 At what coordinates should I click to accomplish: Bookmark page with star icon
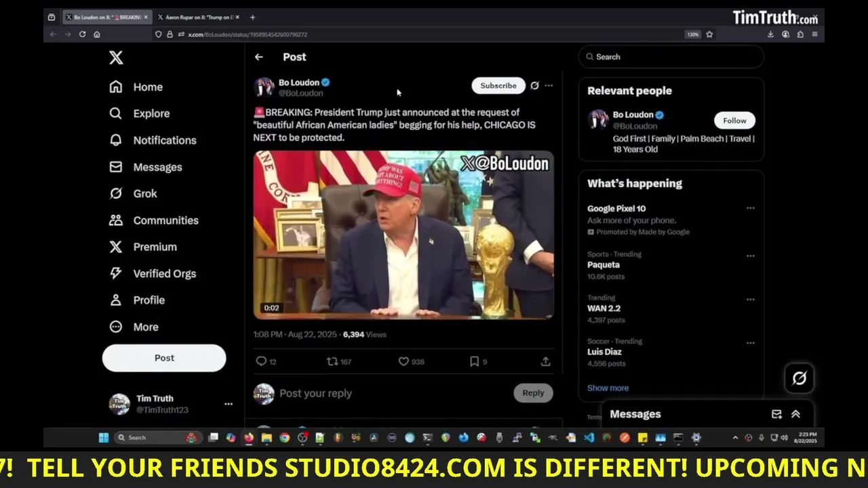709,35
